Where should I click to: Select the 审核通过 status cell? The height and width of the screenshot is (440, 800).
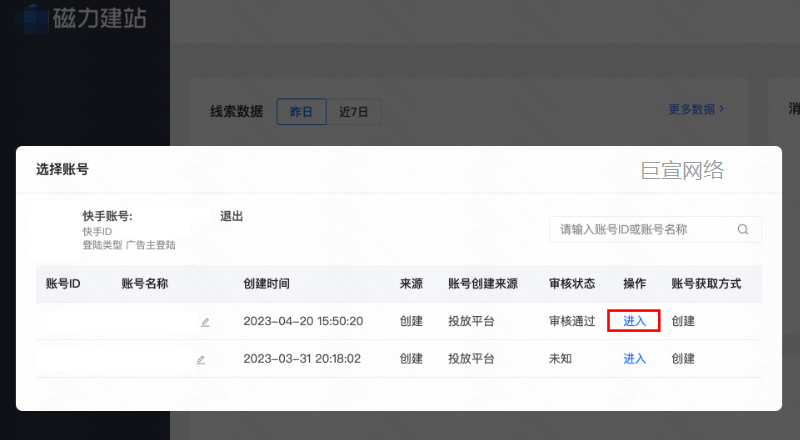click(x=572, y=321)
